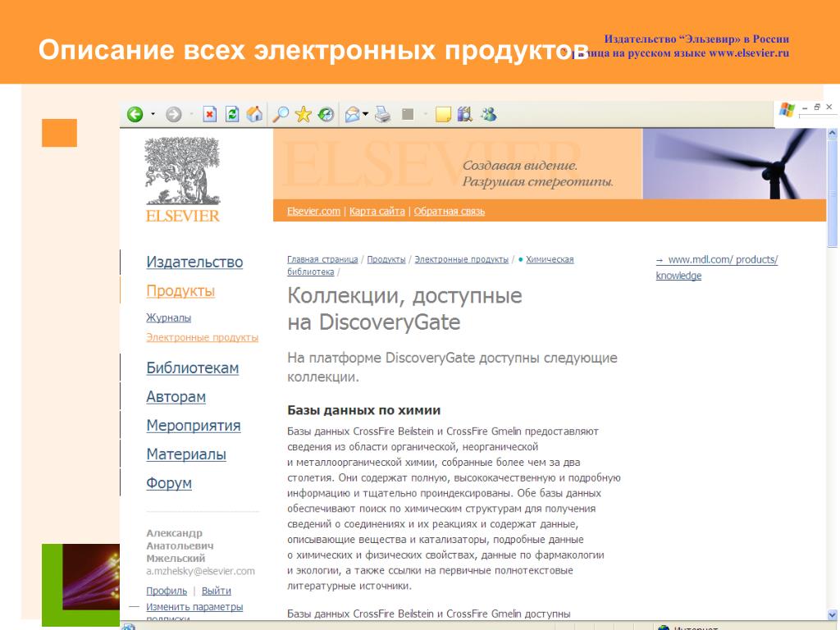840x630 pixels.
Task: Open Карта сайта link
Action: point(377,211)
